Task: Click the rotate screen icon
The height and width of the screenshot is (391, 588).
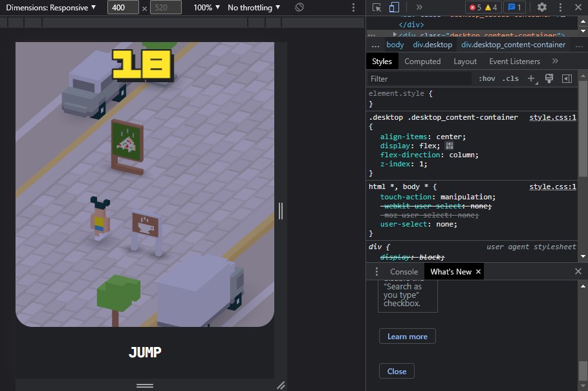Action: coord(299,8)
